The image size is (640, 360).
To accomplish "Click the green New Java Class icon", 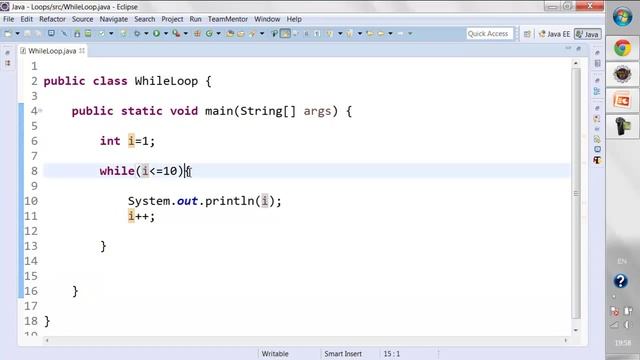I will (x=209, y=33).
